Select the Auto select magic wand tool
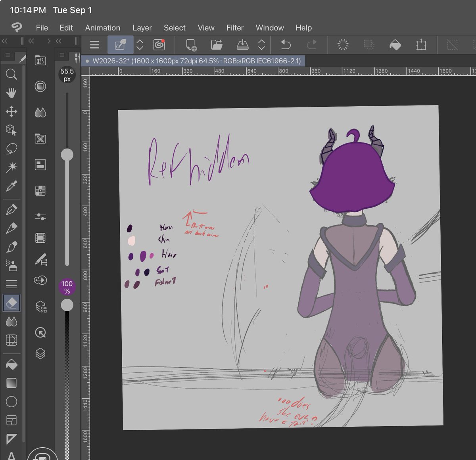The image size is (476, 460). 12,167
